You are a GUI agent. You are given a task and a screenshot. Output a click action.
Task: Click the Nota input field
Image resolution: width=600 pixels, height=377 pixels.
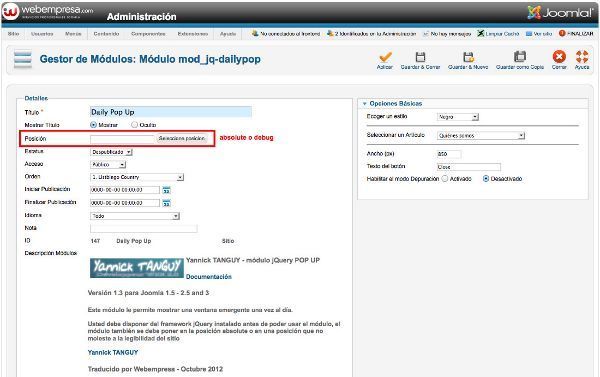[x=144, y=228]
